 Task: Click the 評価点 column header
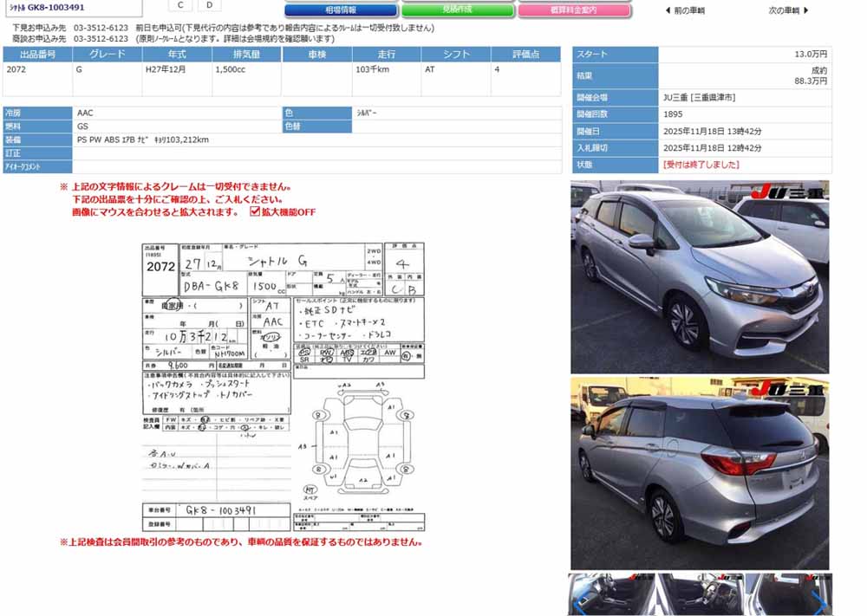point(526,55)
